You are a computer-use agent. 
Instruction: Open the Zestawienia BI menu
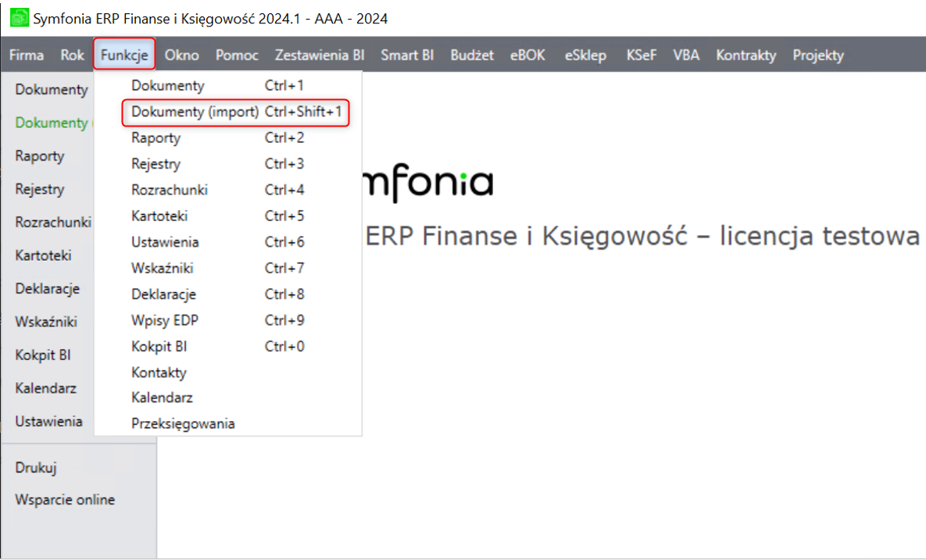(320, 55)
